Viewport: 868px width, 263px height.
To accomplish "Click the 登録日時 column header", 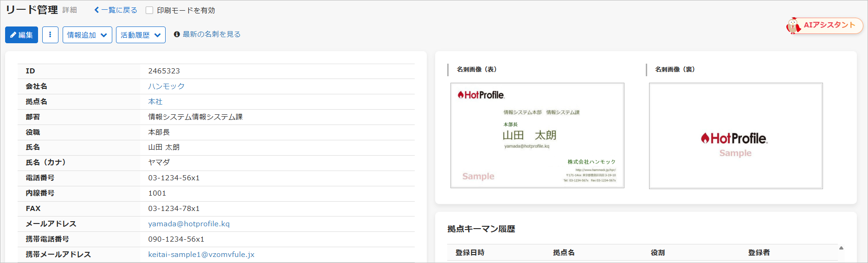I will (470, 253).
